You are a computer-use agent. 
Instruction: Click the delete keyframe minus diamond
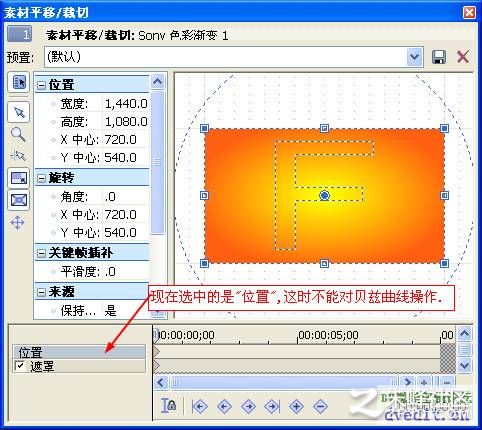[x=320, y=406]
